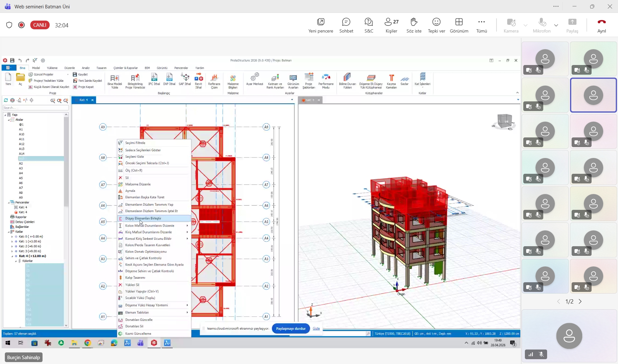618x364 pixels.
Task: Select the Kayma Kamaları library icon
Action: [391, 80]
